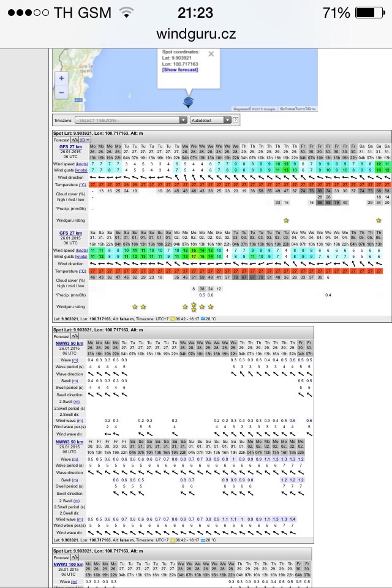The image size is (392, 588).
Task: Open NWW3 50 km link in table starting Fr 30
Action: pos(69,442)
